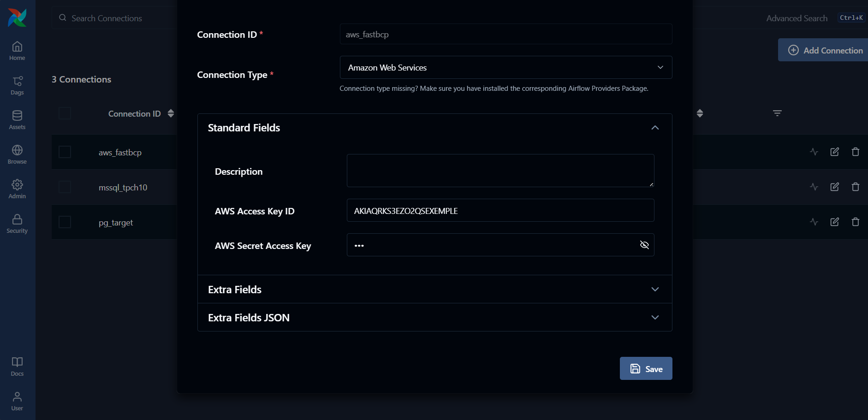This screenshot has width=868, height=420.
Task: Check the pg_target row checkbox
Action: pyautogui.click(x=65, y=222)
